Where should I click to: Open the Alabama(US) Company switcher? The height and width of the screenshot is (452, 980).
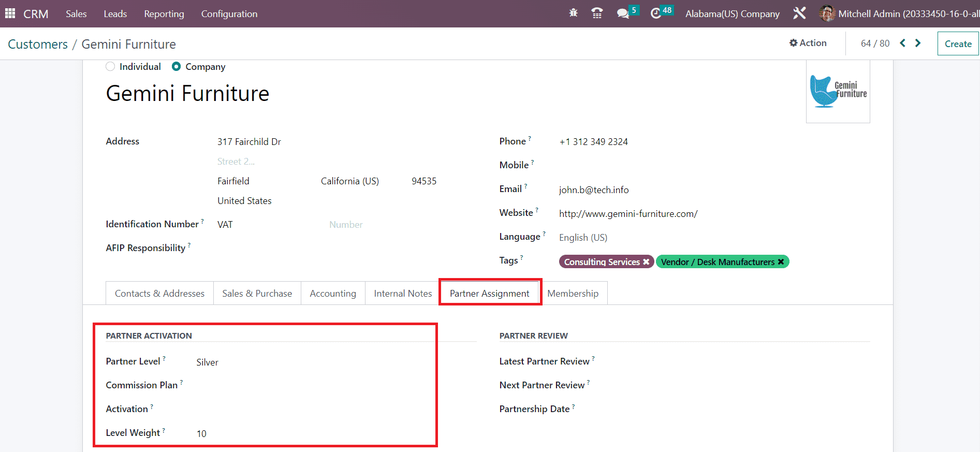click(732, 14)
